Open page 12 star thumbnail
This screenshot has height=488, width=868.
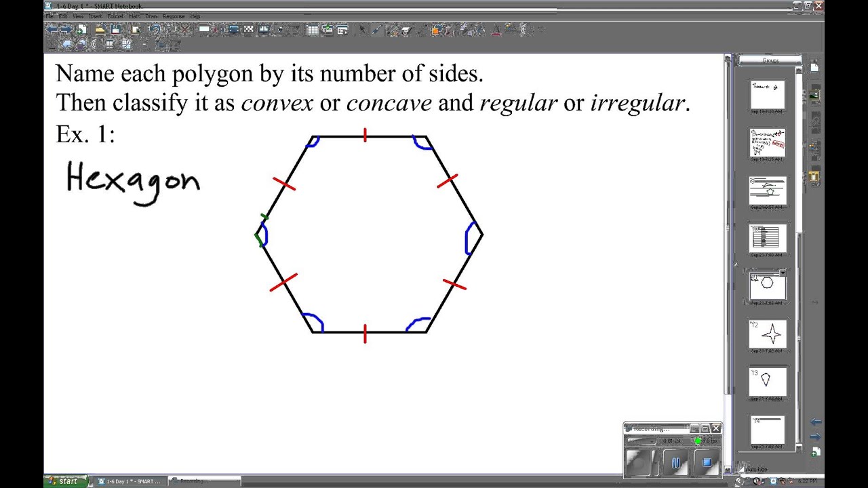(x=767, y=334)
